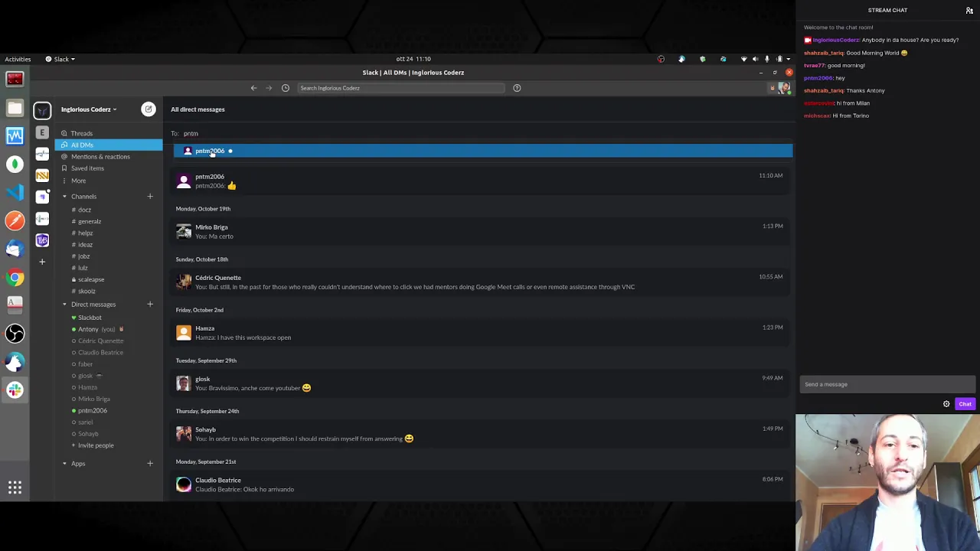
Task: Open the Threads view
Action: 81,133
